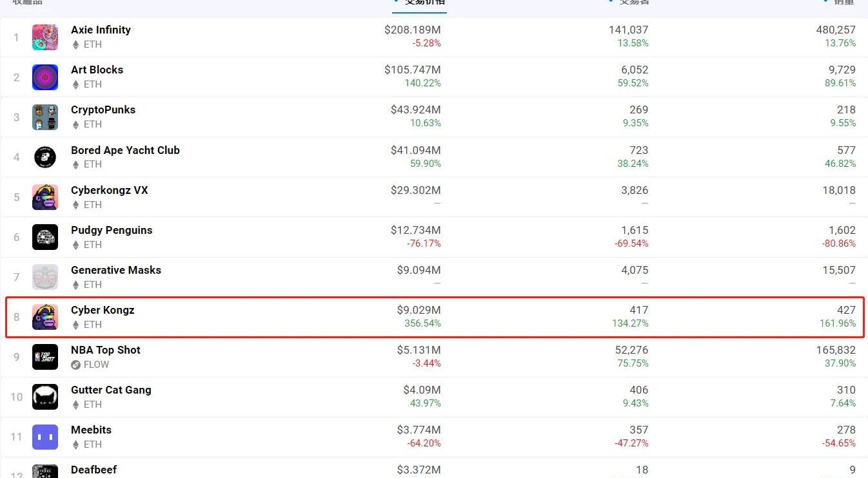Click the ETH symbol under Pudgy Penguins
The width and height of the screenshot is (868, 478).
[x=75, y=245]
